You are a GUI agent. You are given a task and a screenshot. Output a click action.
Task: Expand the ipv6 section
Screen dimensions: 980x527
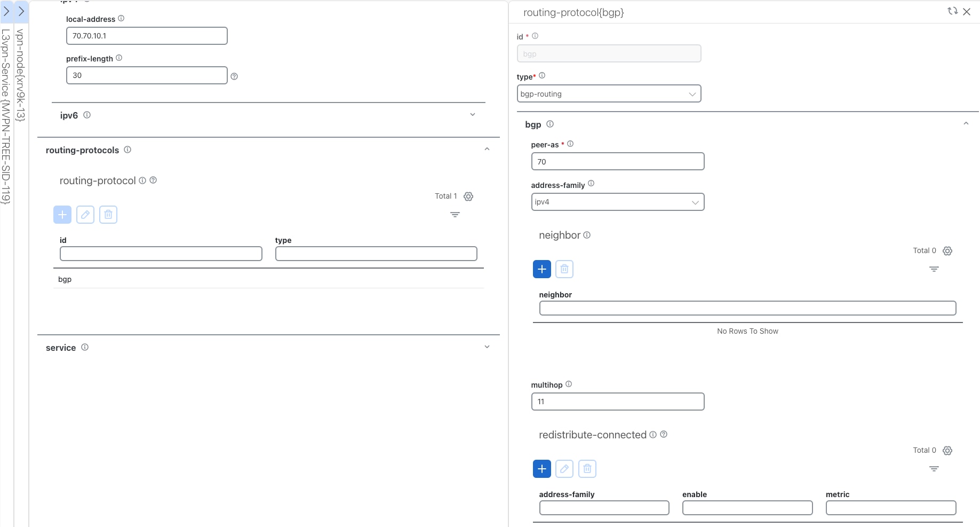click(x=472, y=114)
